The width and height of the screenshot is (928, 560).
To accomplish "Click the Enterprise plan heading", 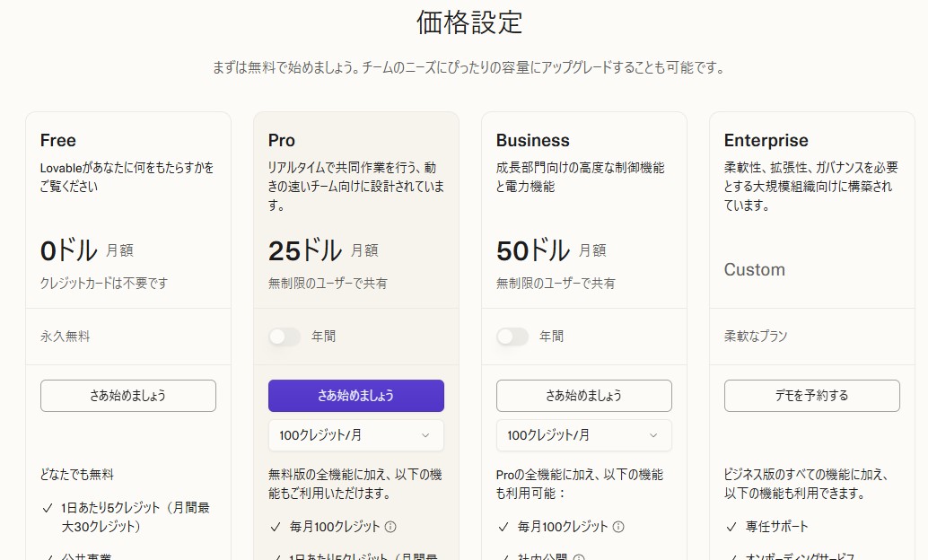I will (x=766, y=141).
